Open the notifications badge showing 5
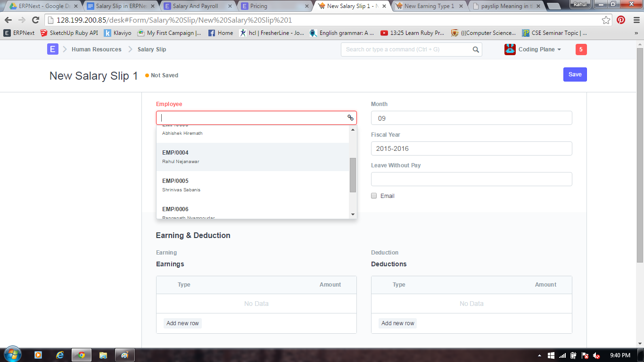644x362 pixels. pos(581,49)
